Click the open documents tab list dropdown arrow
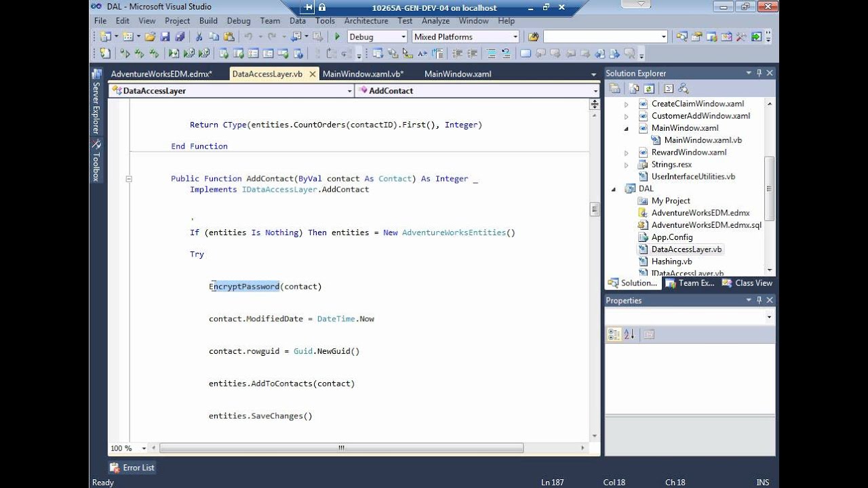868x488 pixels. pos(594,75)
